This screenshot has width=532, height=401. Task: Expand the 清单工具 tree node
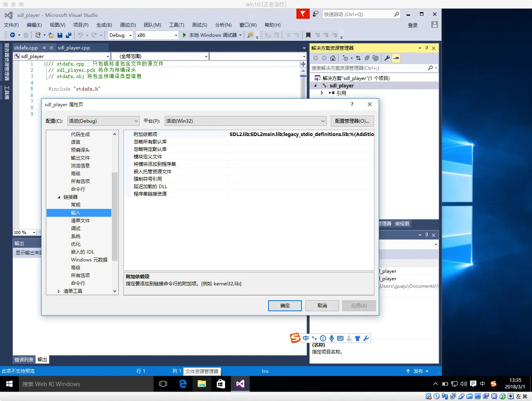[x=59, y=291]
